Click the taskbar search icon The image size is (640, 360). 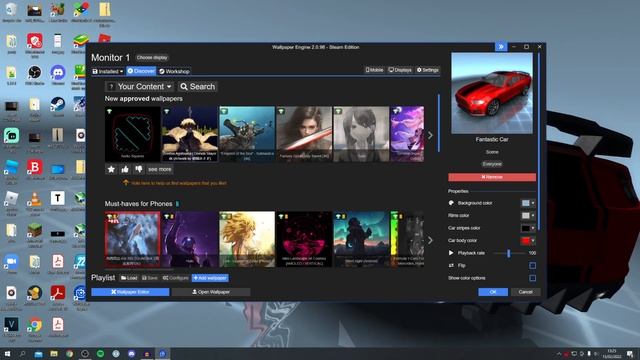pos(22,353)
